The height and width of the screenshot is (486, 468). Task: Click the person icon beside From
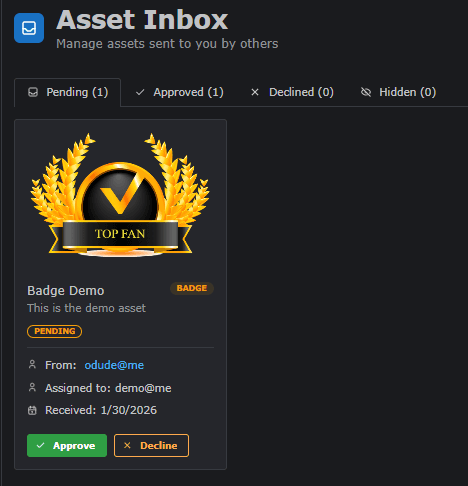click(x=32, y=365)
